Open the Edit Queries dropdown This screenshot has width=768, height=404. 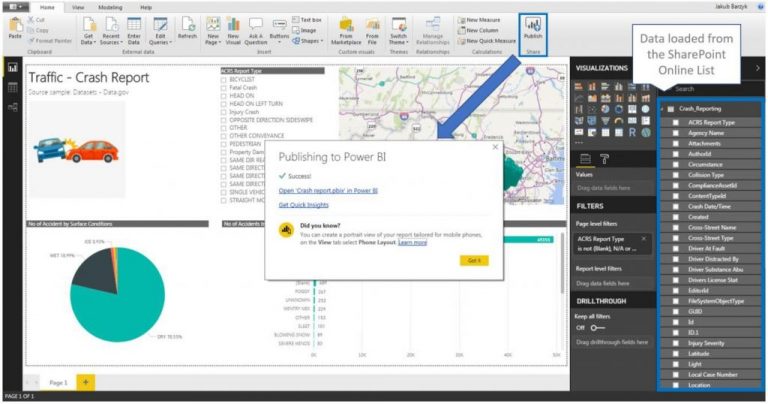(160, 31)
